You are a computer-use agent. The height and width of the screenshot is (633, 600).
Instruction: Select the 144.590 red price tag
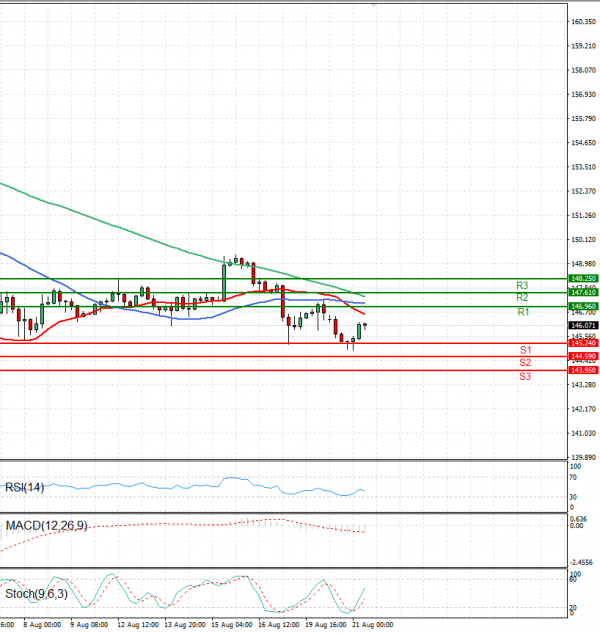(x=583, y=356)
